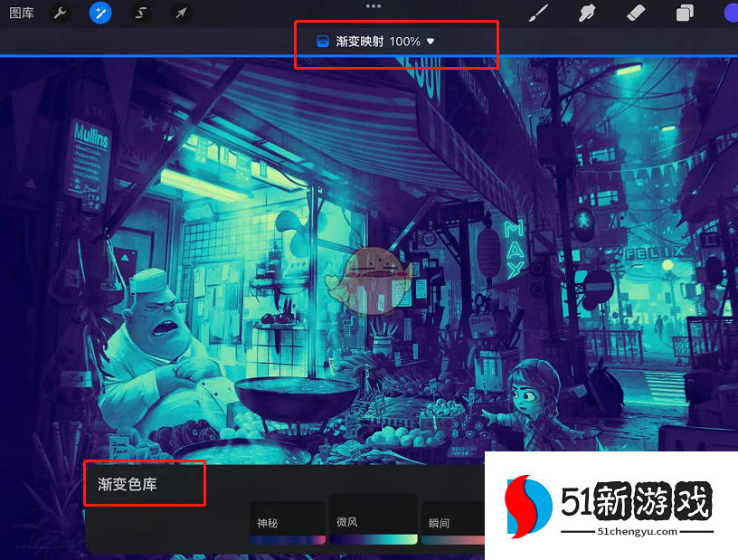Select the Transform arrow tool

(x=180, y=13)
